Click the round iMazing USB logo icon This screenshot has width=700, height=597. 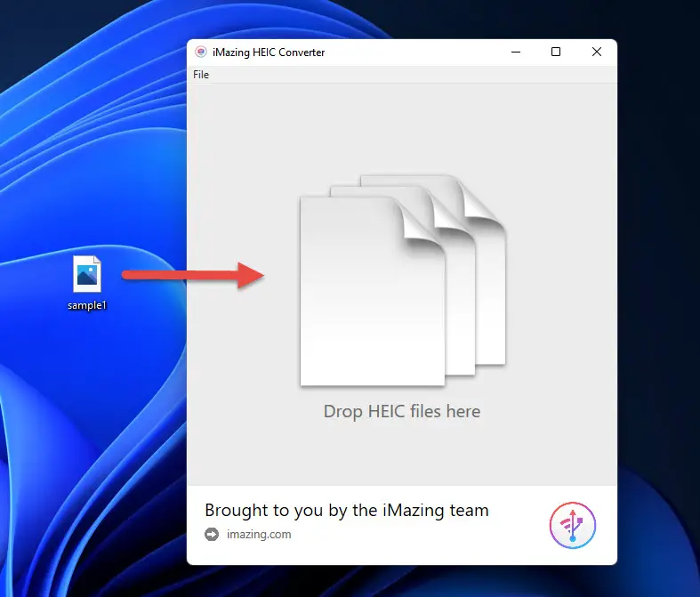[572, 525]
